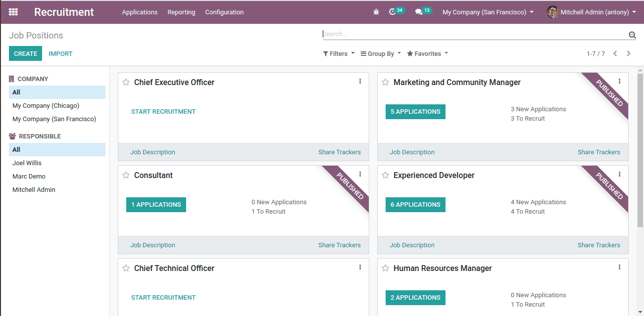The width and height of the screenshot is (644, 316).
Task: Open the Configuration menu
Action: click(x=224, y=12)
